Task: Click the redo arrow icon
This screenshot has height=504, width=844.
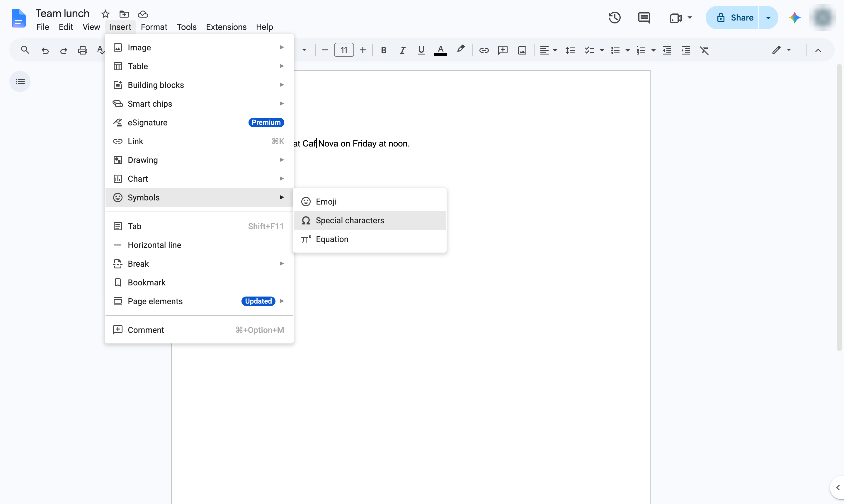Action: click(x=64, y=51)
